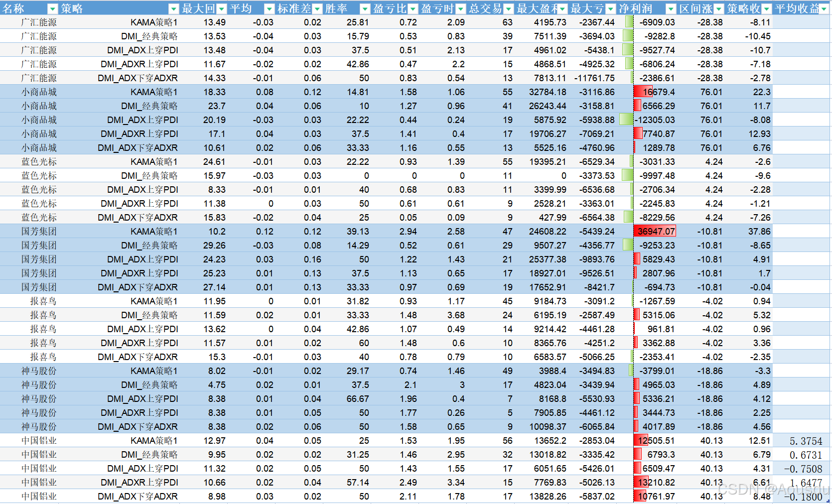Click DMI_ADX下穿ADXR strategy cell for 中国铝业
832x504 pixels.
[x=120, y=497]
